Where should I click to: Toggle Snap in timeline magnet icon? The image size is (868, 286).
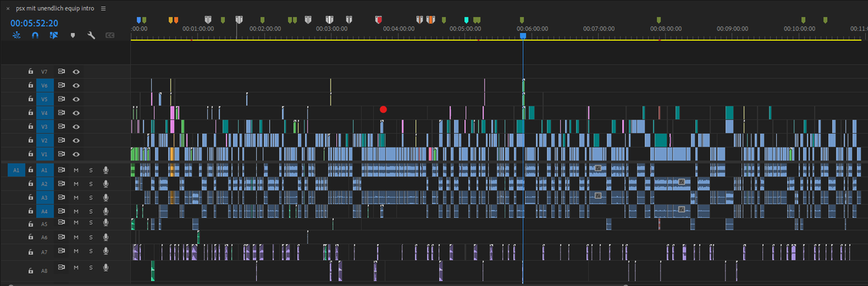click(35, 35)
